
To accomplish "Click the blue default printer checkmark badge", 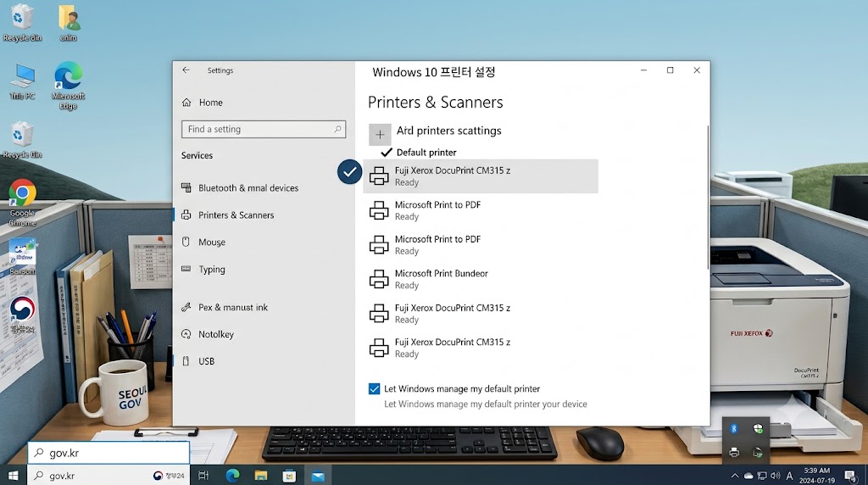I will click(349, 172).
